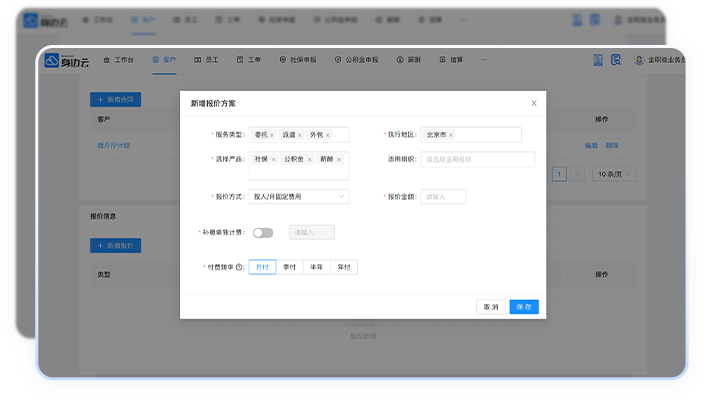Select 半年 payment frequency

(x=317, y=267)
